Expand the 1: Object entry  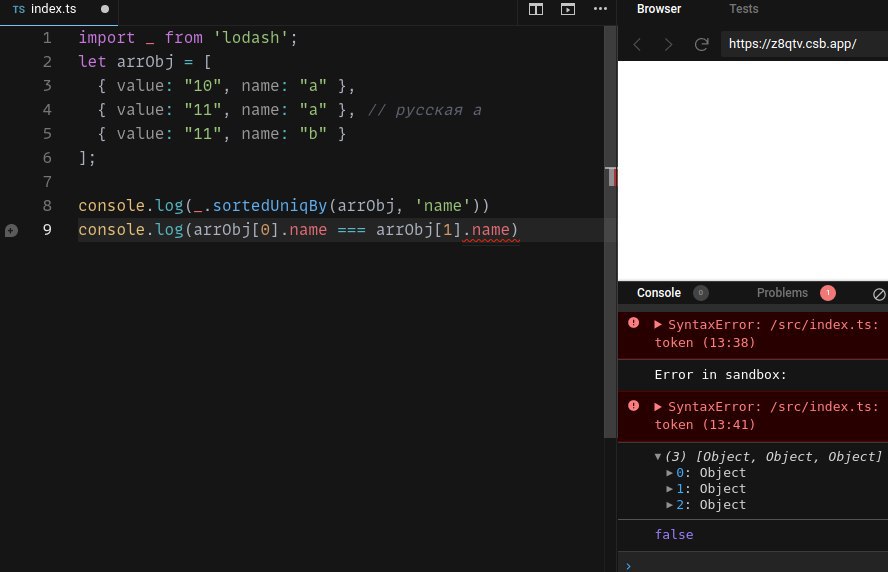(669, 489)
